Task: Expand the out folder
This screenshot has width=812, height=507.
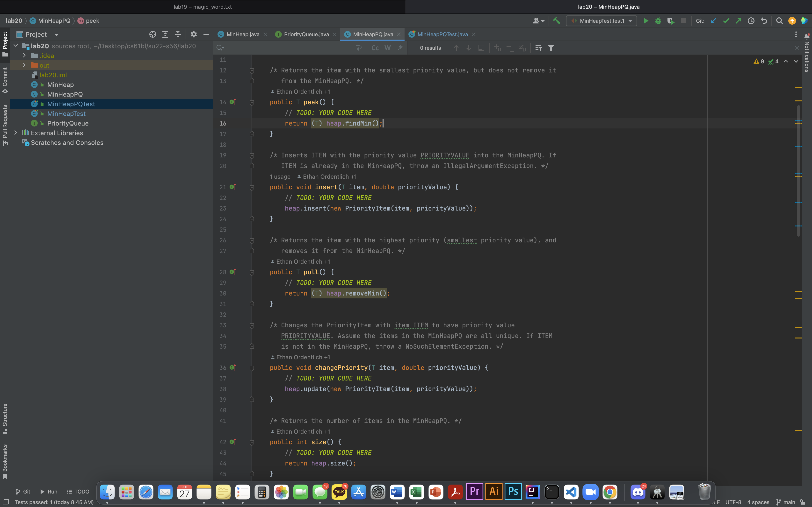Action: 24,65
